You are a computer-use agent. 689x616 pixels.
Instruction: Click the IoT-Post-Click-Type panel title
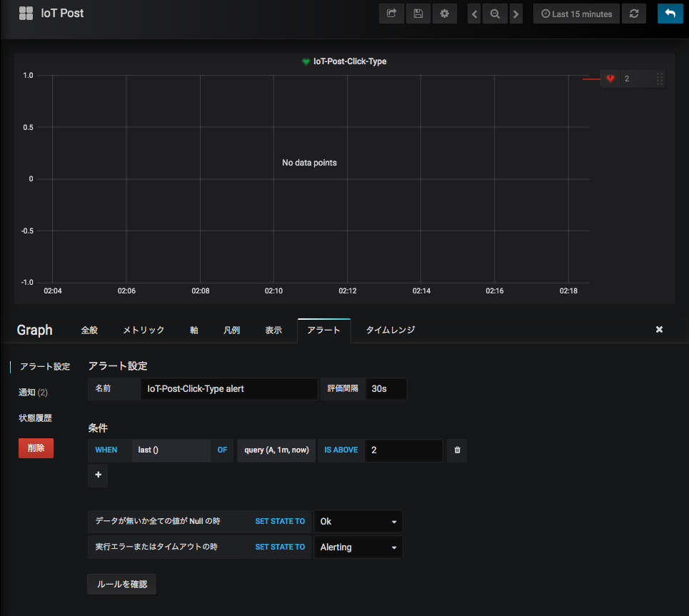click(350, 61)
